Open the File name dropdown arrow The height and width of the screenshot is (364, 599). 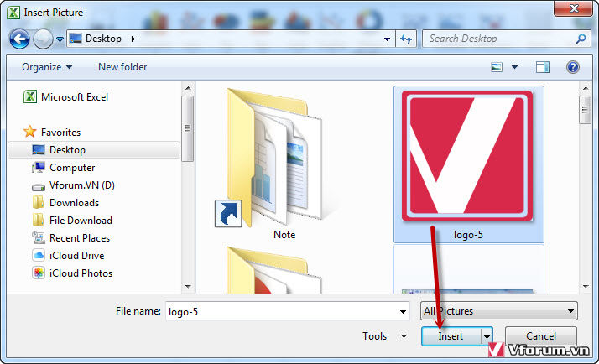tap(403, 312)
